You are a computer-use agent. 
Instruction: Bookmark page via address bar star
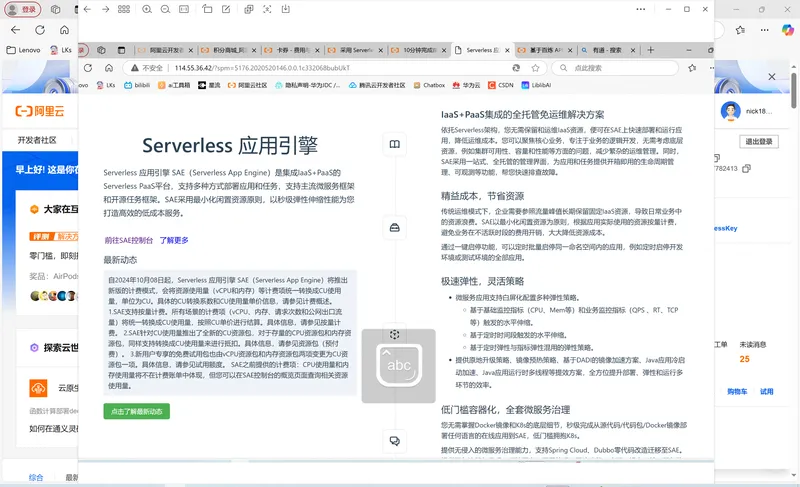(x=535, y=68)
